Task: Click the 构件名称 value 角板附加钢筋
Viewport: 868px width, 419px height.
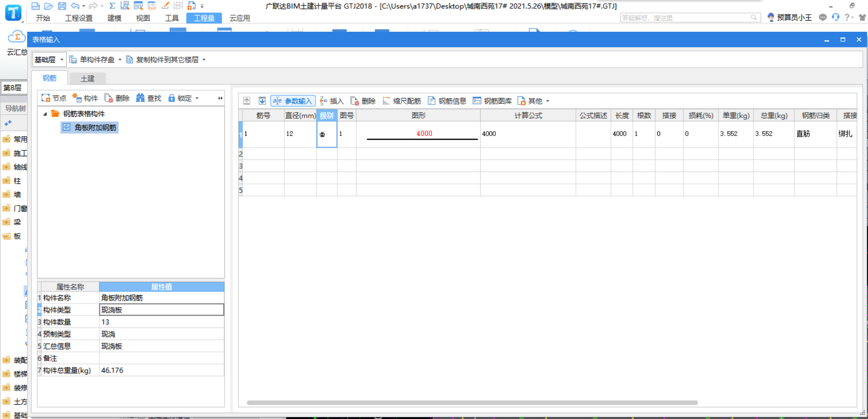Action: click(161, 298)
